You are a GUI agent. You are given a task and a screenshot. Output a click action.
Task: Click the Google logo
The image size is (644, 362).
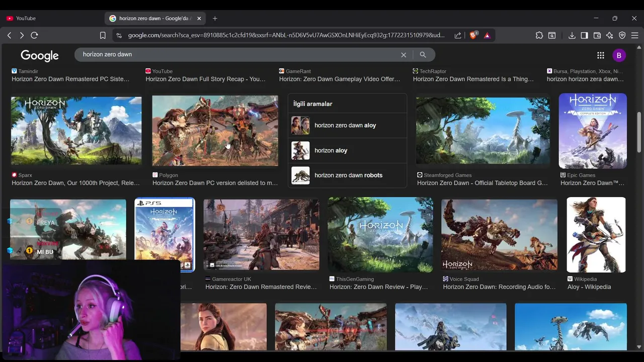click(40, 55)
